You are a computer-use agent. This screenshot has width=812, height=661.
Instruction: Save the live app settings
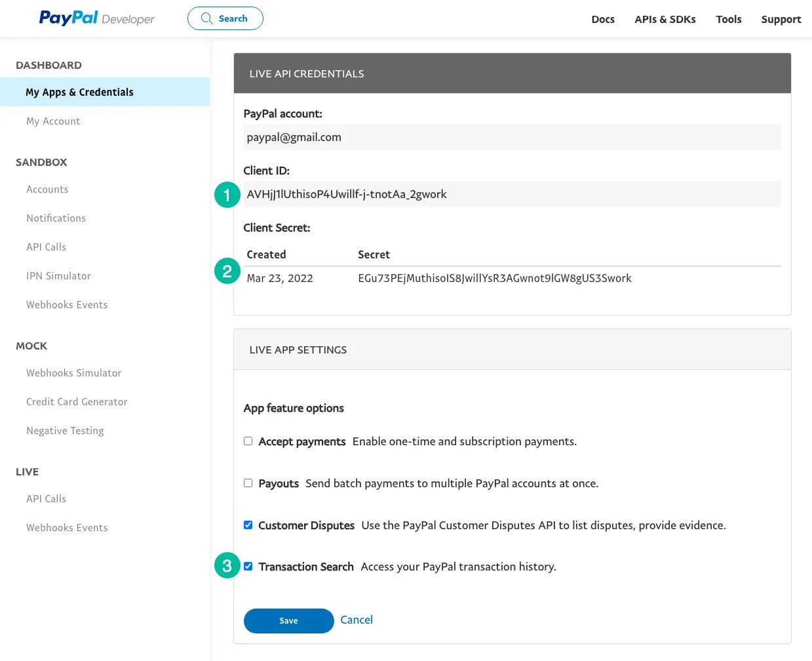tap(288, 620)
